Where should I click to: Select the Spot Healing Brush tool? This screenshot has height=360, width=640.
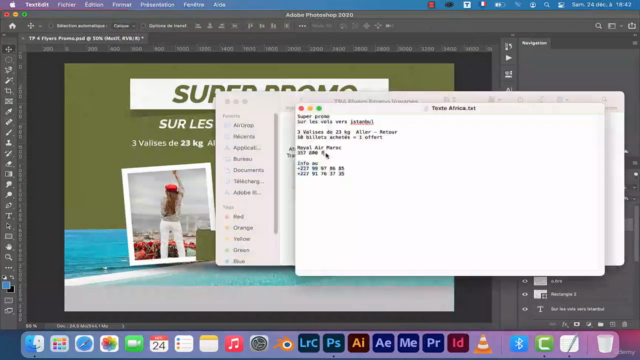9,122
